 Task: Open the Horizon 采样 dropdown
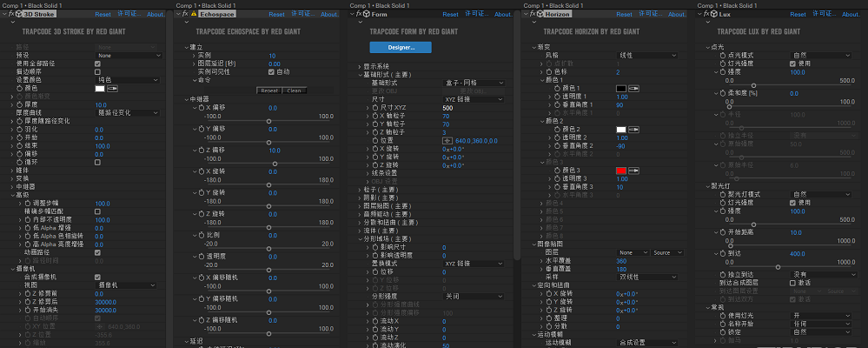(x=647, y=277)
